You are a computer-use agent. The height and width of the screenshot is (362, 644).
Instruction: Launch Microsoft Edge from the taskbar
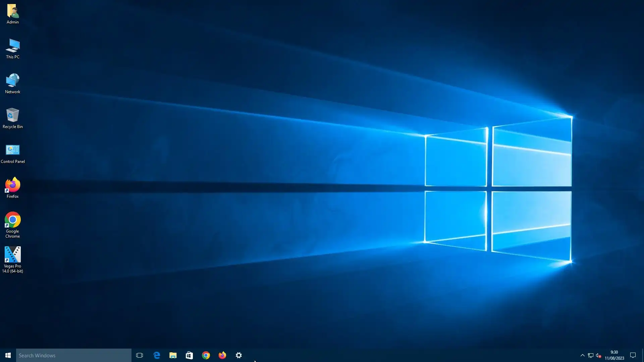(x=157, y=355)
